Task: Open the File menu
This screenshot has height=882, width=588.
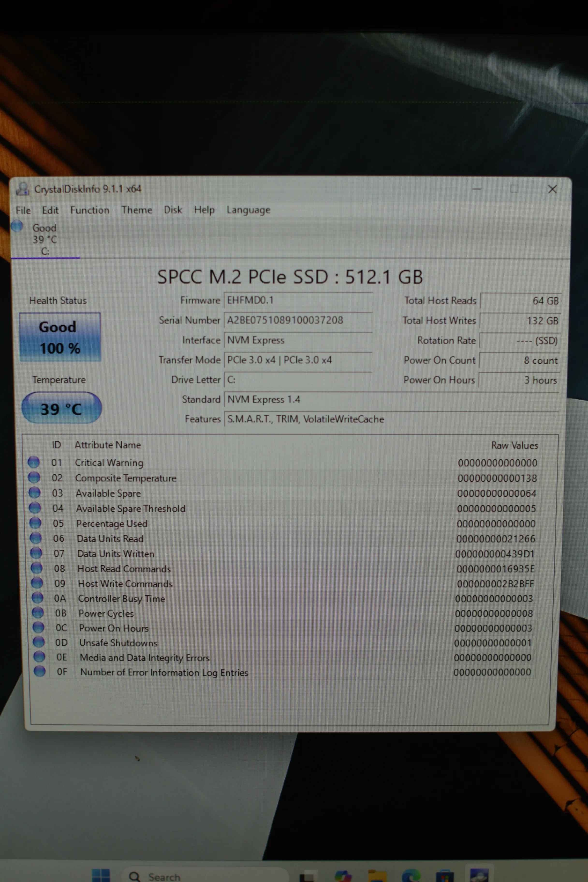Action: click(x=23, y=210)
